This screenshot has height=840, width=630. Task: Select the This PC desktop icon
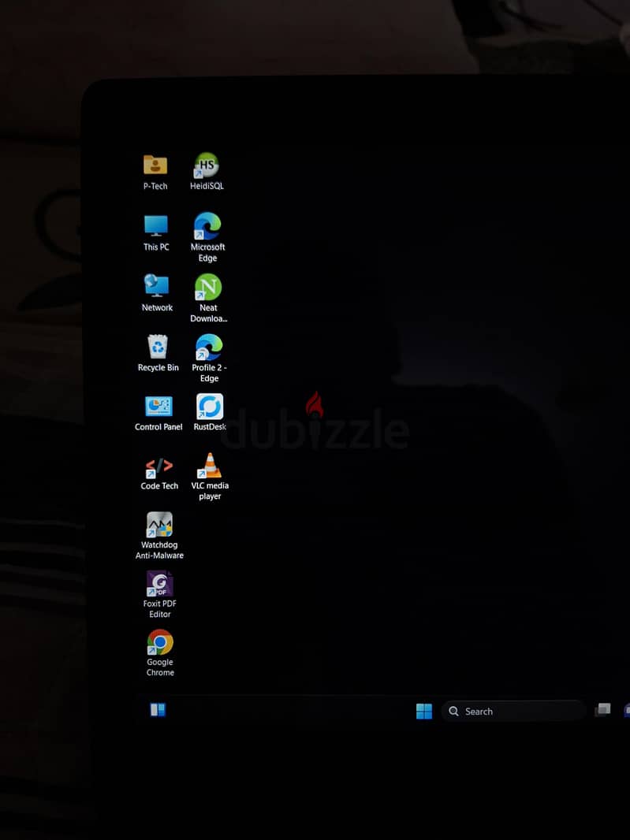click(x=156, y=226)
